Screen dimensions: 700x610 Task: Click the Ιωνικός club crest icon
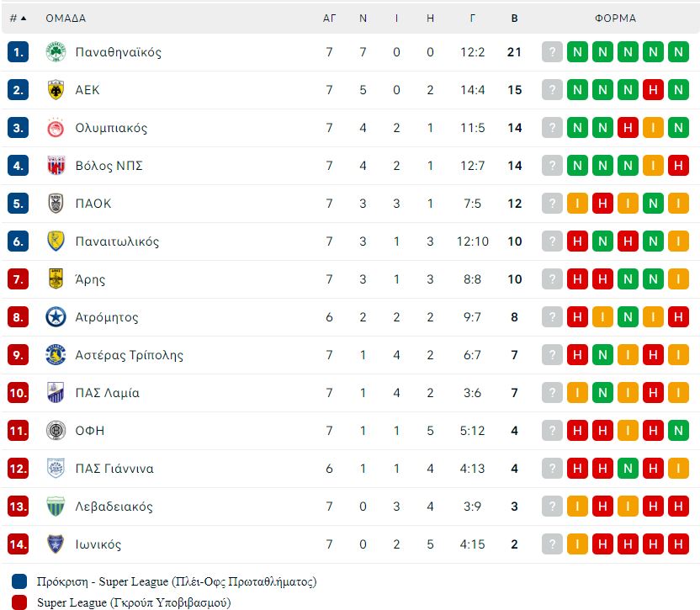pos(56,544)
